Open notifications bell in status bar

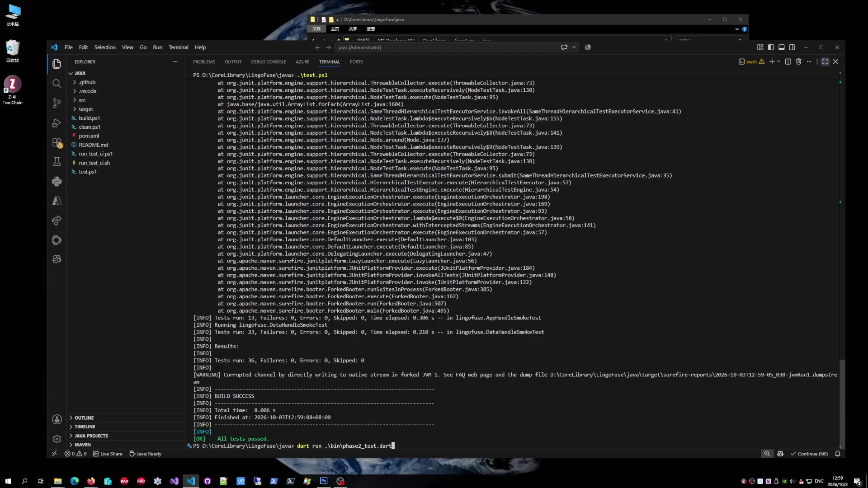point(837,454)
